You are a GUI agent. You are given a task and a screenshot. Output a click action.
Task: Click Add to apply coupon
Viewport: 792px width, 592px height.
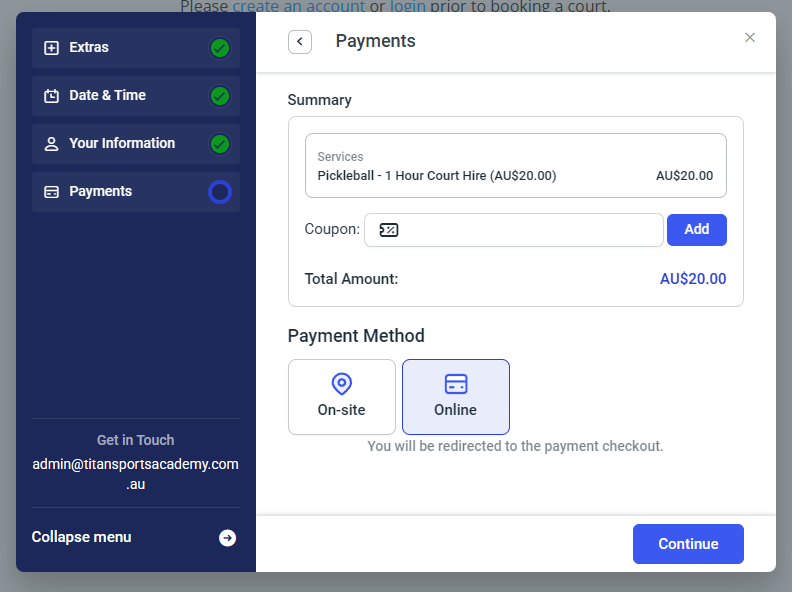coord(696,229)
